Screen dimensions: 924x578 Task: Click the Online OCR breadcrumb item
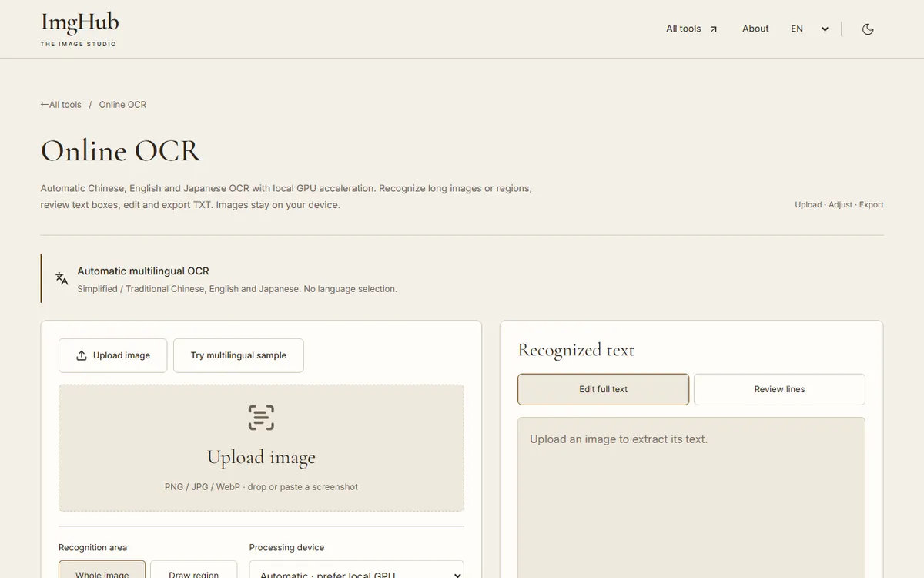[x=122, y=105]
